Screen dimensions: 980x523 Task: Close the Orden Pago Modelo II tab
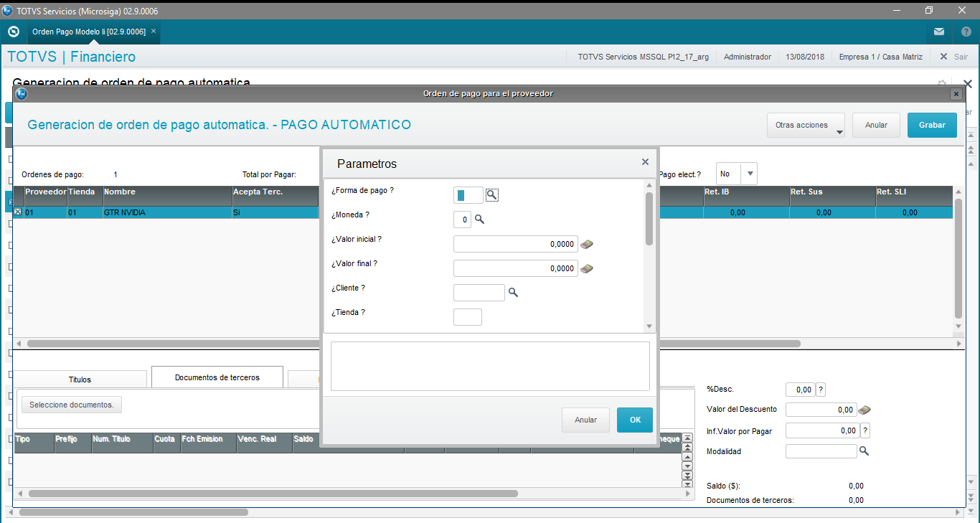[x=154, y=32]
